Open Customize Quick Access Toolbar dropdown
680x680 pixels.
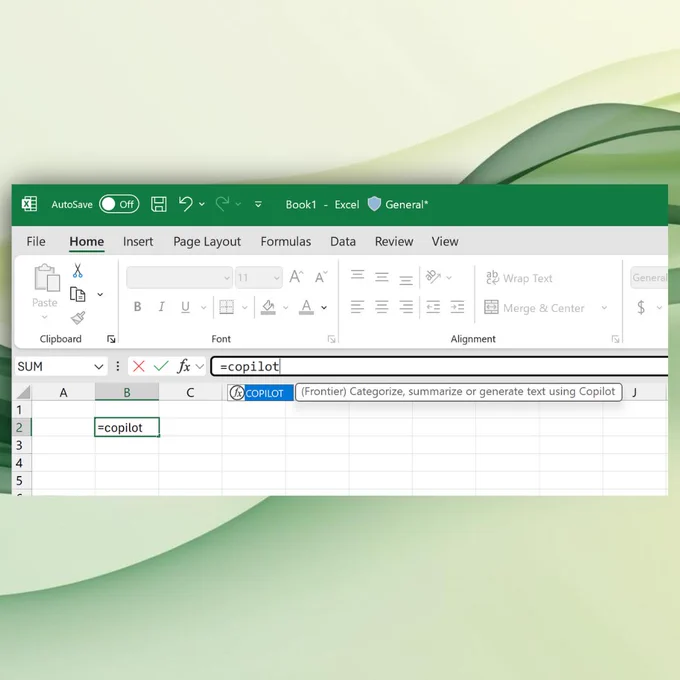point(258,204)
